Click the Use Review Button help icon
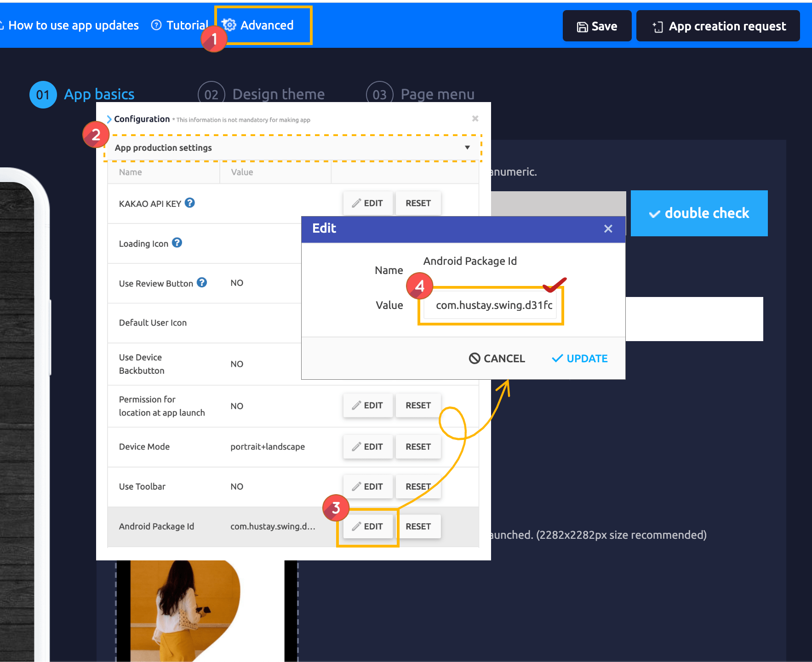The width and height of the screenshot is (812, 662). tap(202, 283)
